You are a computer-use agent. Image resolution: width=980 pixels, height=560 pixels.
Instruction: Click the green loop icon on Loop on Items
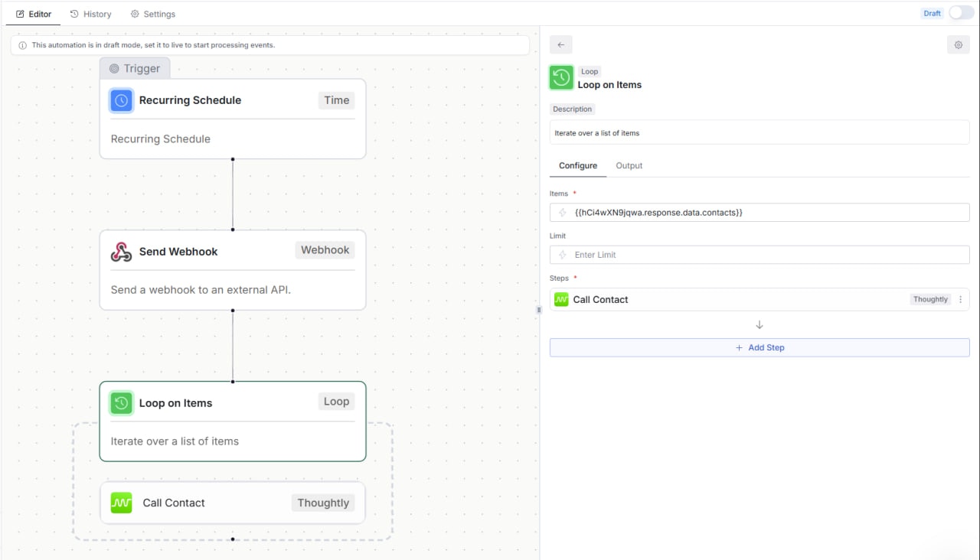coord(121,403)
